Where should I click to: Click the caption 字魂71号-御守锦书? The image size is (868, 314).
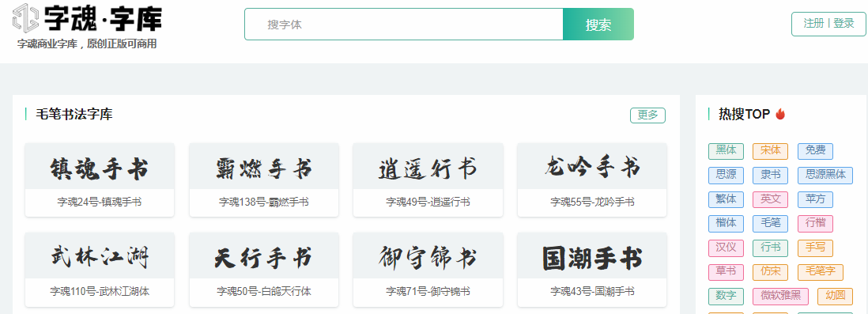(x=428, y=291)
